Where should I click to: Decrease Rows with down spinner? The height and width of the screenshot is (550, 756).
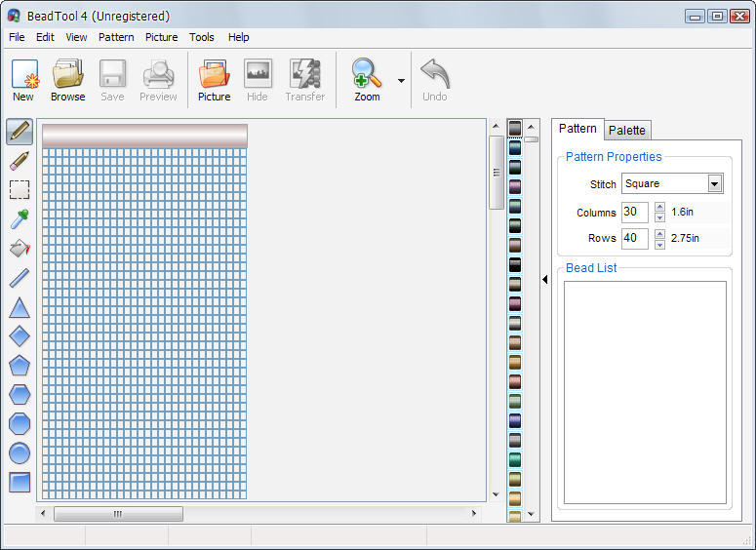pos(659,245)
